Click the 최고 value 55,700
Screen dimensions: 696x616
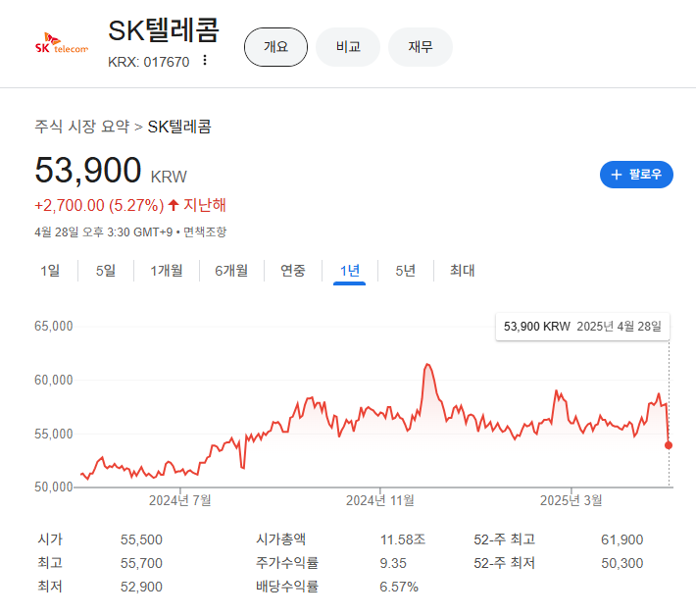(x=141, y=563)
